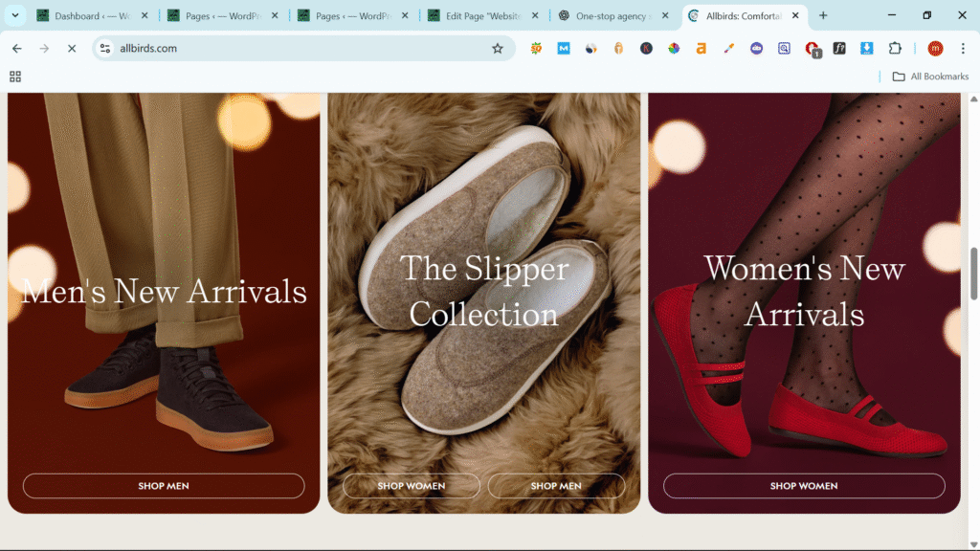Open the red profile avatar
This screenshot has width=980, height=551.
935,49
